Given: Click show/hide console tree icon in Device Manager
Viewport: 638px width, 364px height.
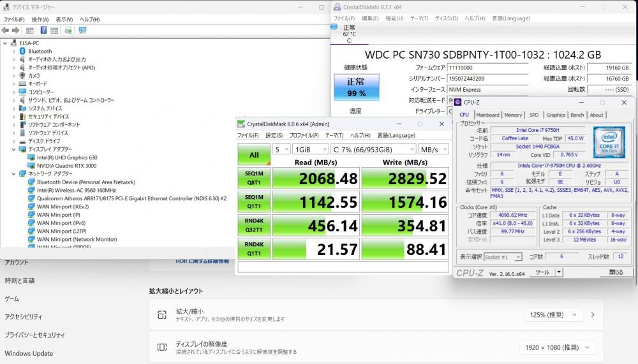Looking at the screenshot, I should 30,31.
